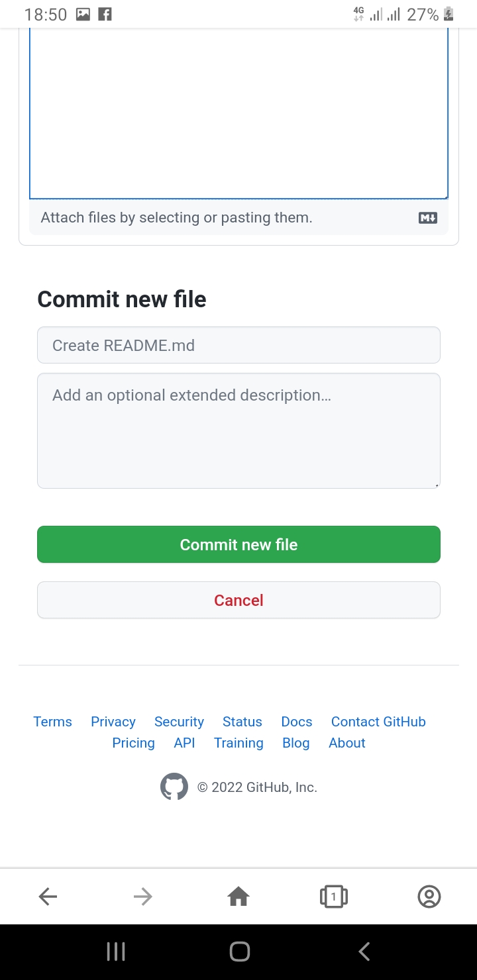Screen dimensions: 477x980
Task: Commit the new file with green button
Action: 238,544
